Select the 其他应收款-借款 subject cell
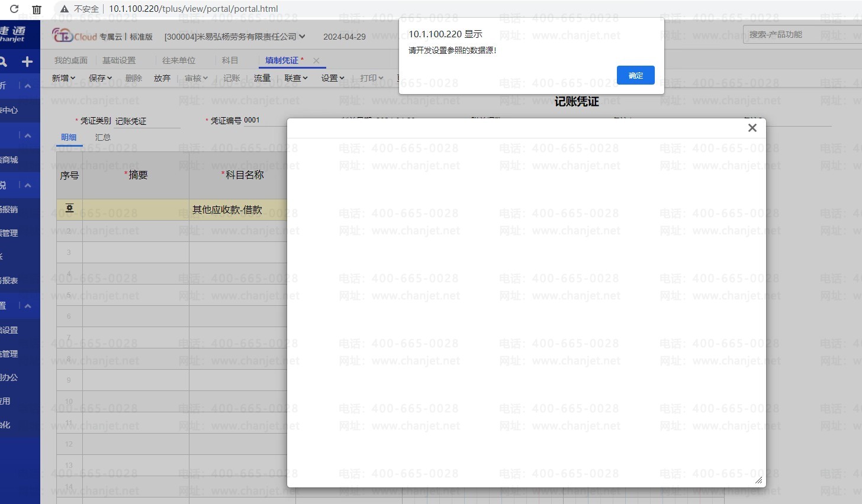 pyautogui.click(x=238, y=210)
